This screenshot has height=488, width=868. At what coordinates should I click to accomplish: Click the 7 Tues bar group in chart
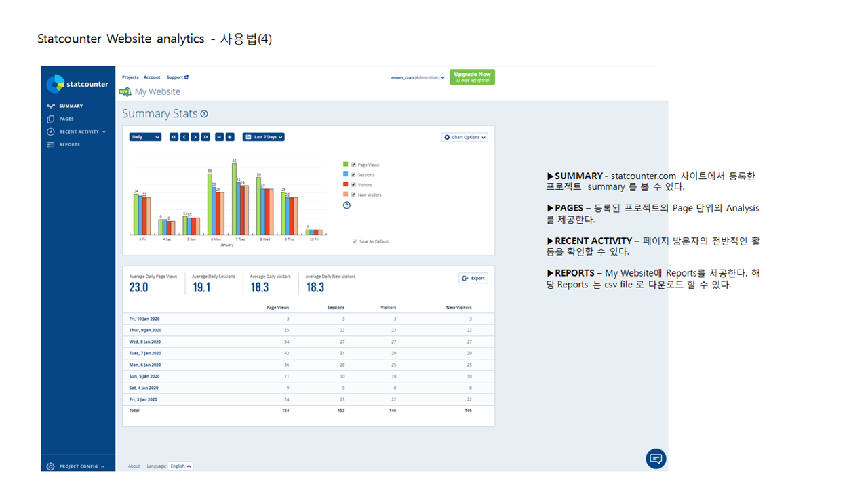241,199
